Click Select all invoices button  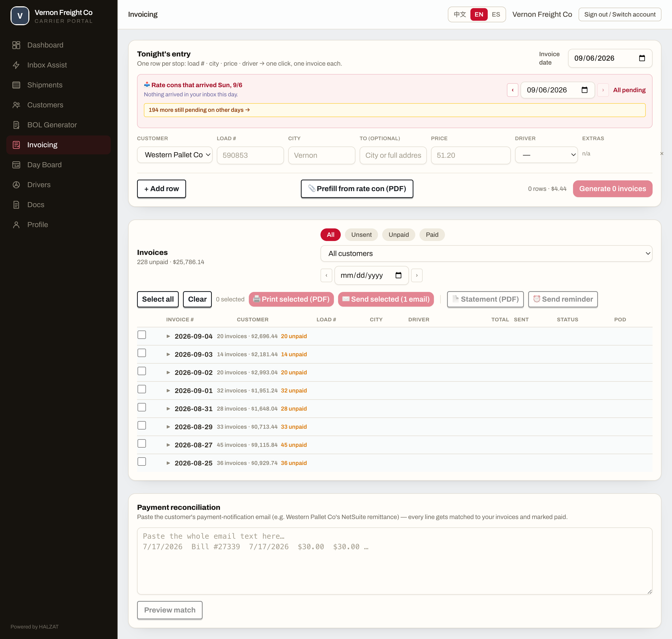pos(158,299)
